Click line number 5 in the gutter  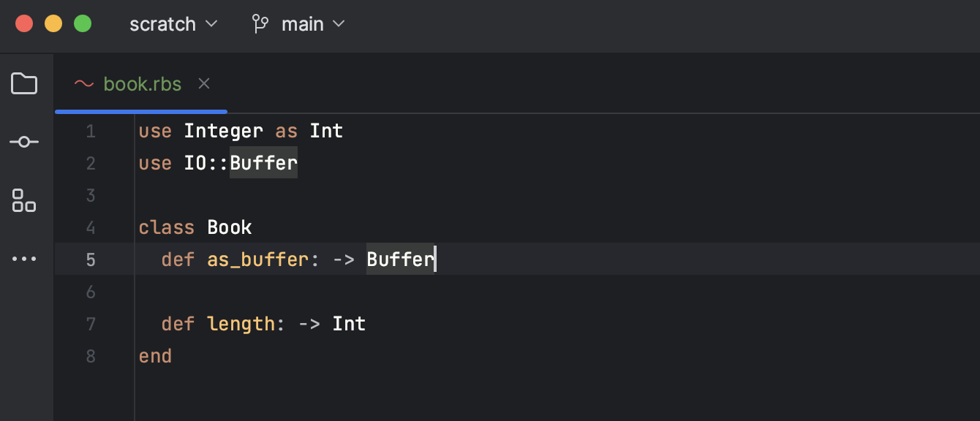[91, 260]
